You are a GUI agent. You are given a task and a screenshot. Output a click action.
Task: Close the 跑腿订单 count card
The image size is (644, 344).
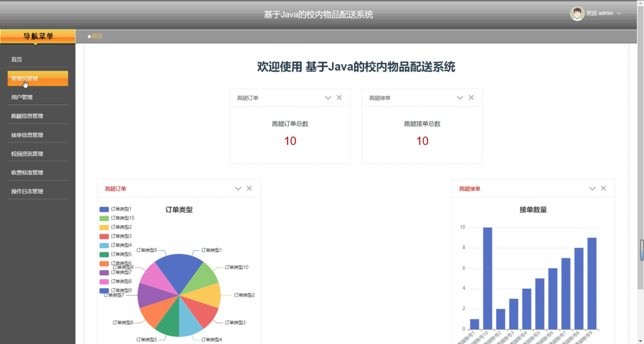(339, 97)
